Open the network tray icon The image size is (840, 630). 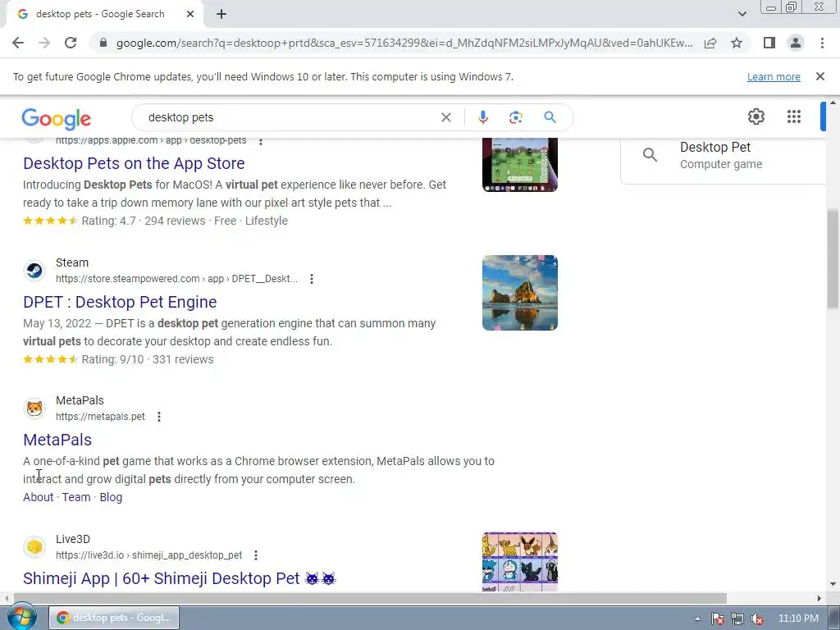(737, 619)
